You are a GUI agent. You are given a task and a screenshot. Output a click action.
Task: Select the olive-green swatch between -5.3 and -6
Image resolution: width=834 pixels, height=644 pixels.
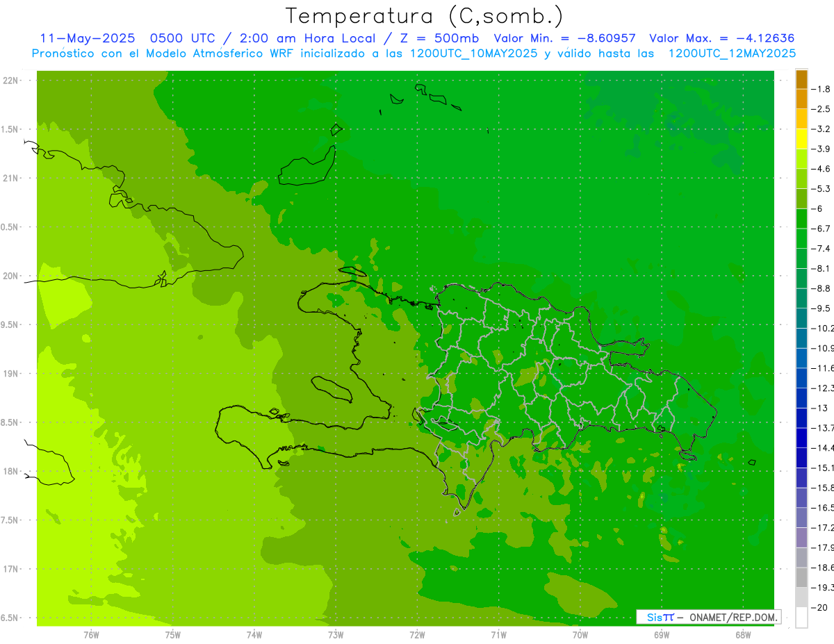[x=801, y=199]
